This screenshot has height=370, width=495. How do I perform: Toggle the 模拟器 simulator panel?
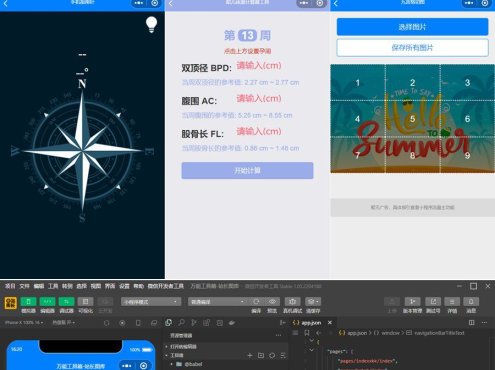pos(28,302)
